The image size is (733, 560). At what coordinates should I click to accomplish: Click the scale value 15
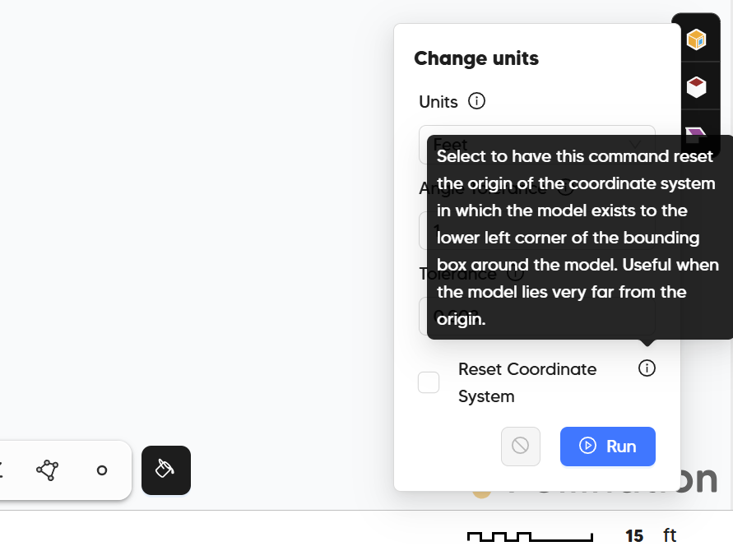click(x=633, y=536)
